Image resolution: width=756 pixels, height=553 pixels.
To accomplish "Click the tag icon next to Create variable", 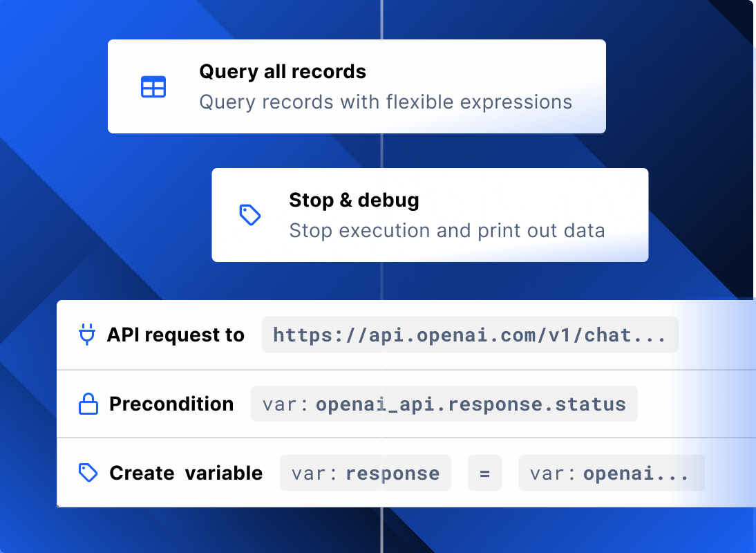I will [x=88, y=473].
